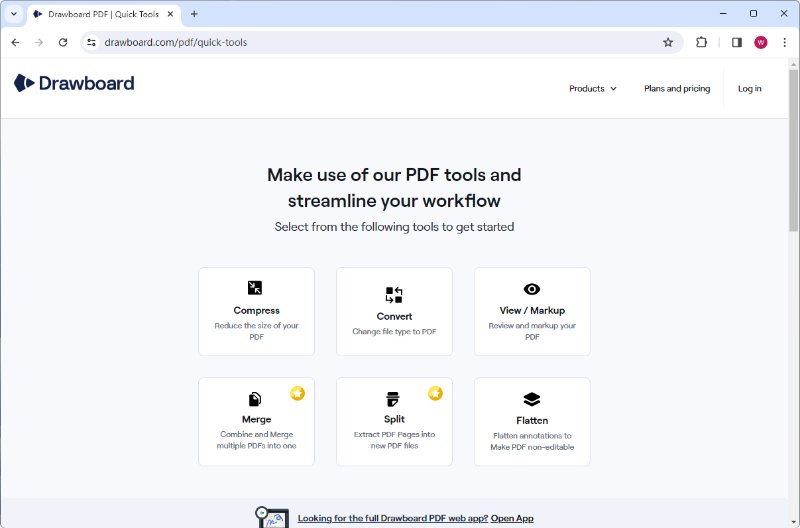Click the Compress tool icon
The image size is (800, 528).
click(x=256, y=288)
